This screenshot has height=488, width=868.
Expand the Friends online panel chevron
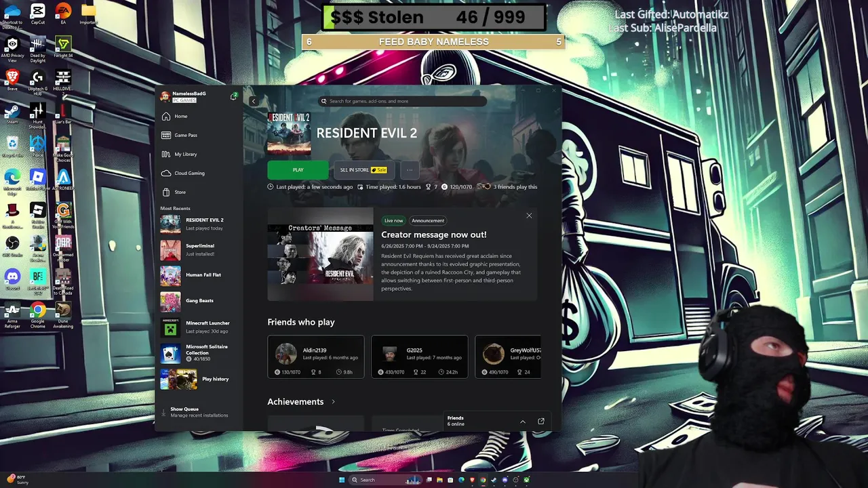pos(522,422)
